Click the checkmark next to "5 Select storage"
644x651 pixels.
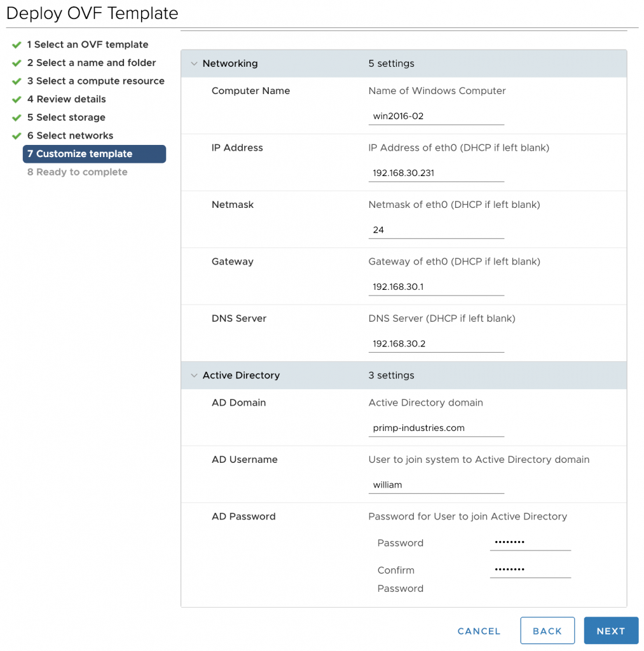[x=17, y=117]
